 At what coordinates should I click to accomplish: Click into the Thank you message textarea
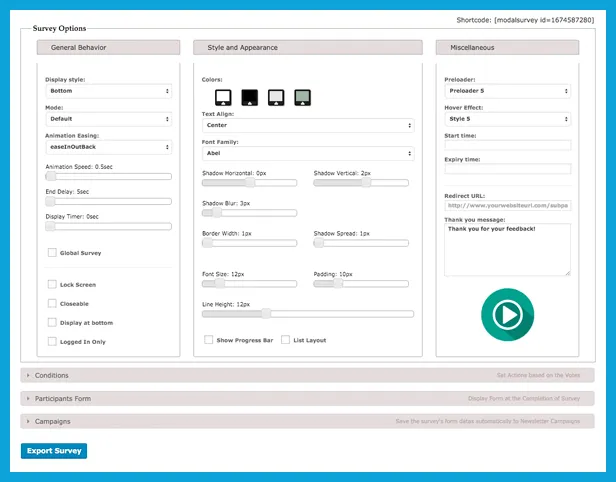click(508, 250)
